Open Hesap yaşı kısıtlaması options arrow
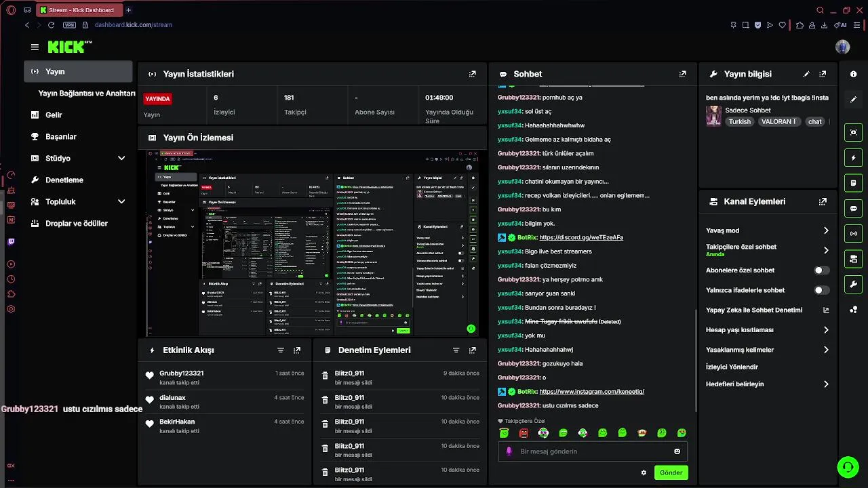 pyautogui.click(x=826, y=330)
